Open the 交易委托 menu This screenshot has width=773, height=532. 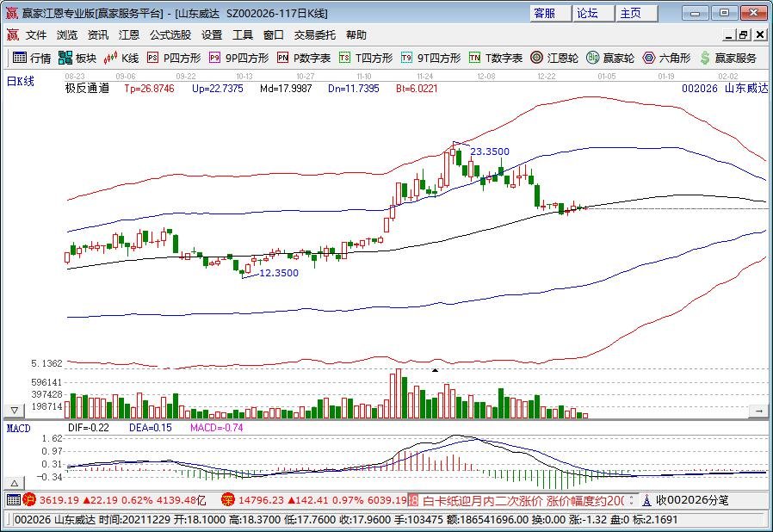click(x=315, y=35)
